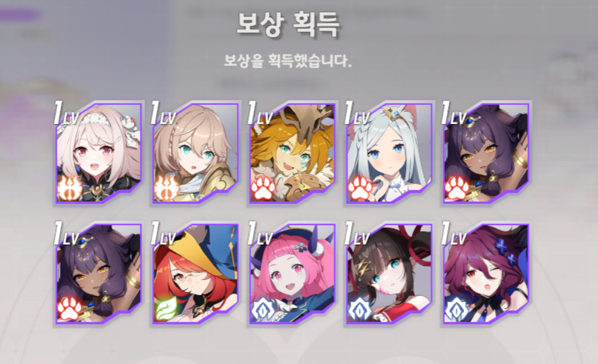598x364 pixels.
Task: Click blue shield icon on winking character
Action: 457,309
